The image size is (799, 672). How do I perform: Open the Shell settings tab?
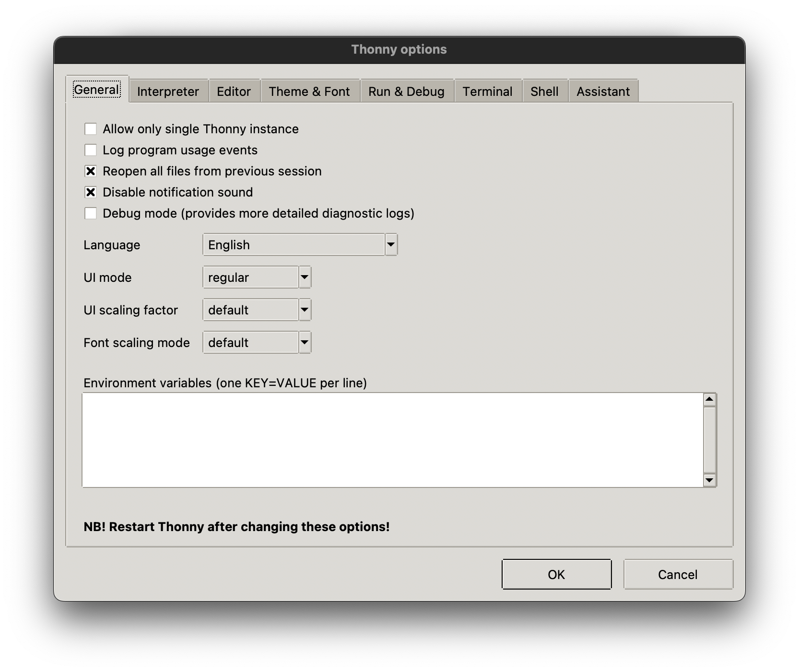(544, 92)
